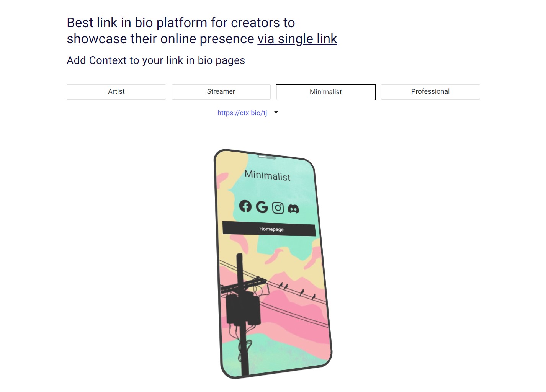Select the Artist template tab

(116, 92)
